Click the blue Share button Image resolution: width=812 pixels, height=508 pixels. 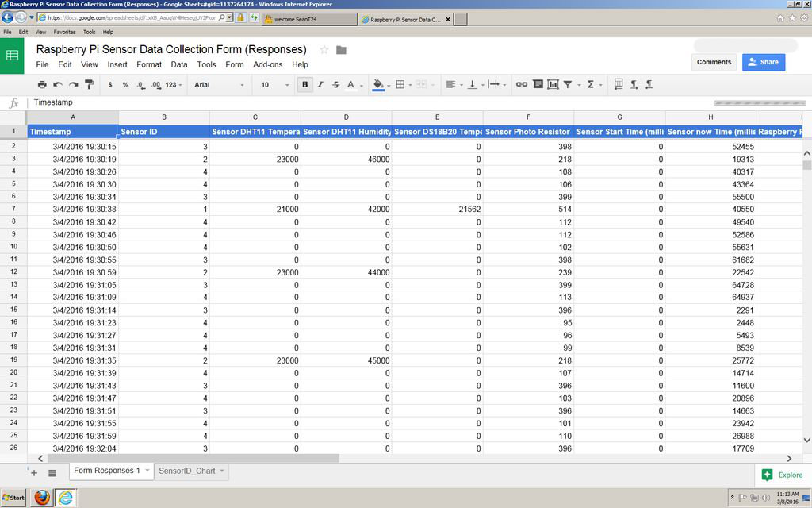tap(764, 62)
